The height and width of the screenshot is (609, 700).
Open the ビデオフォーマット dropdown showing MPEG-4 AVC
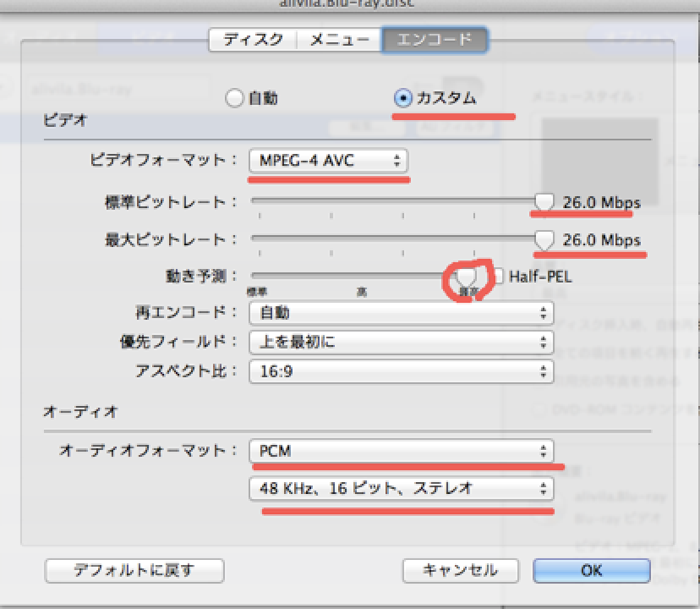tap(328, 161)
